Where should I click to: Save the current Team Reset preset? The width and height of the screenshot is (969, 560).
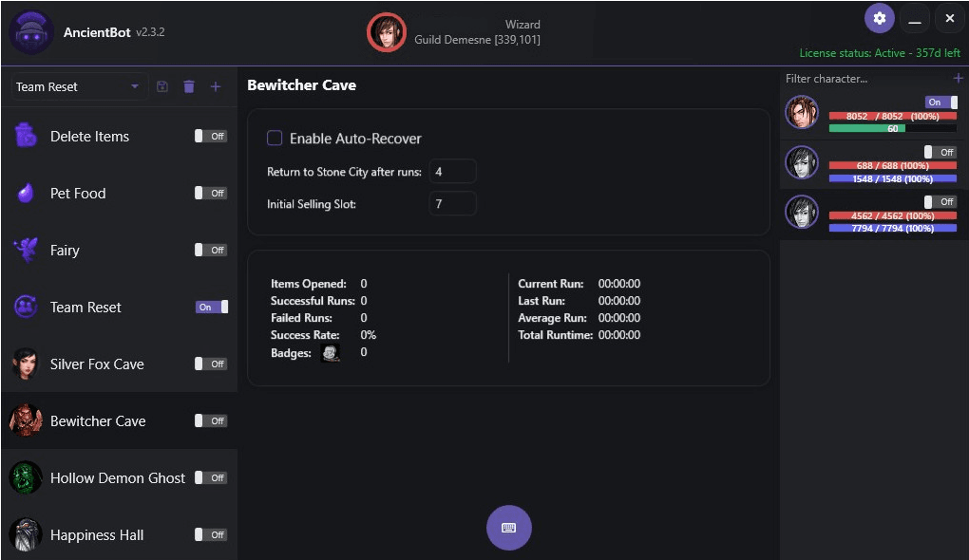161,86
